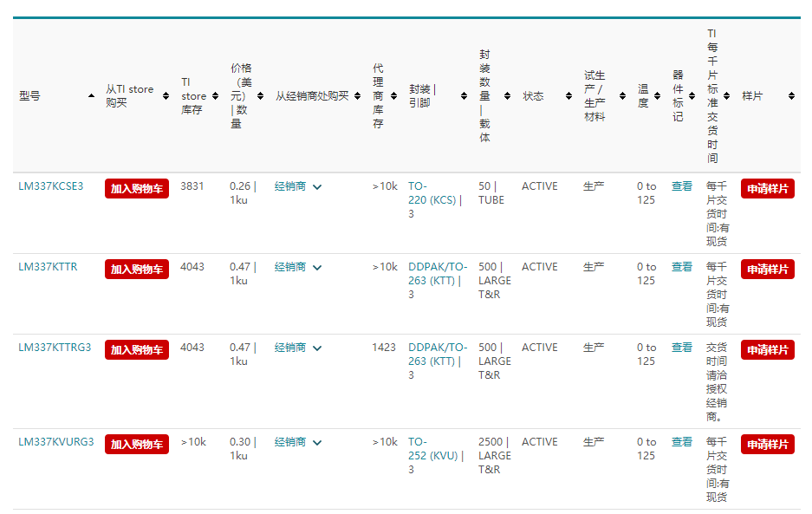812x514 pixels.
Task: Request sample (申请样片) for LM337KTTRG3
Action: [768, 350]
